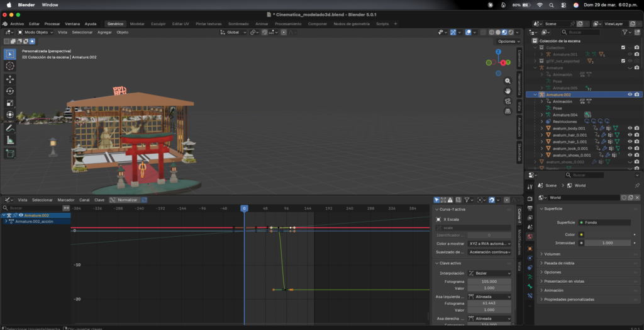Select the Annotate tool
Viewport: 644px width, 330px height.
(10, 128)
